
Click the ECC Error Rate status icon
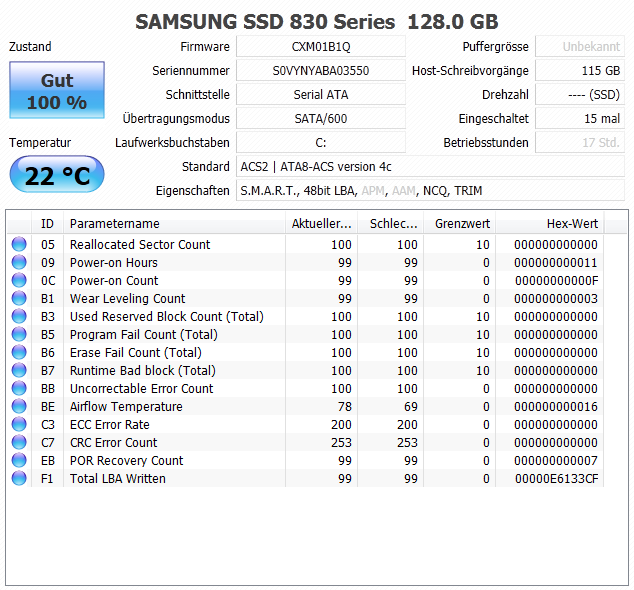point(19,424)
